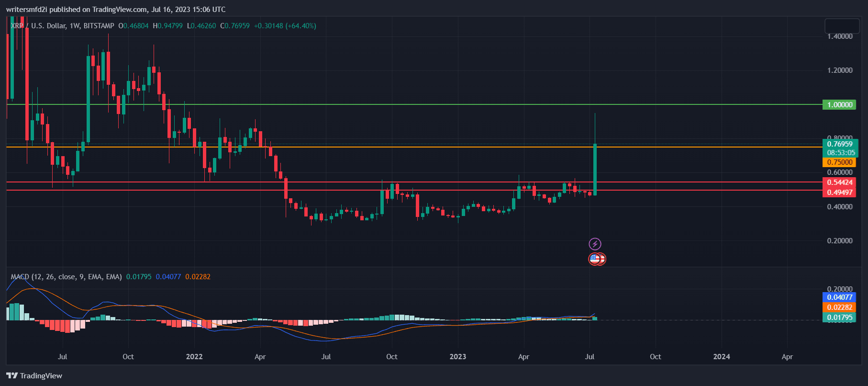
Task: Click the red 0.49497 price label
Action: coord(839,193)
